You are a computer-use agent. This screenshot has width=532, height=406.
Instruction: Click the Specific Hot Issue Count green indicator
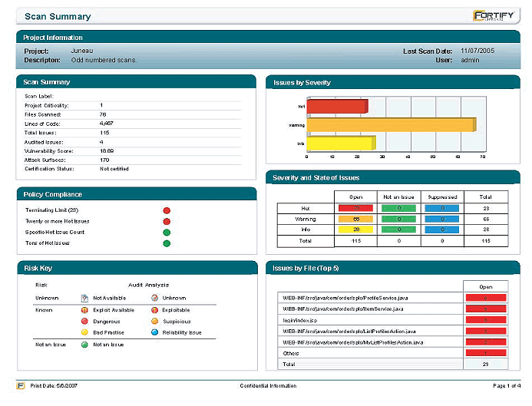pos(167,232)
